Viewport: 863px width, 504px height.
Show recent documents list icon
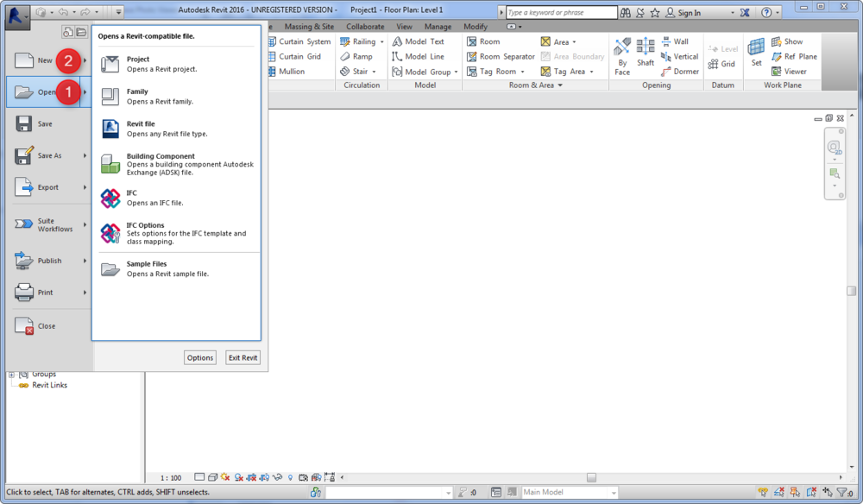[x=67, y=32]
